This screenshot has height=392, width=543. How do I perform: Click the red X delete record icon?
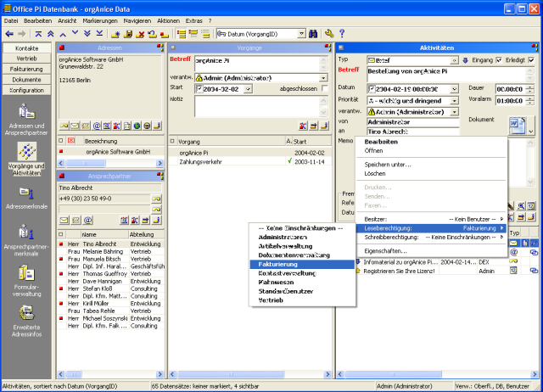point(140,34)
